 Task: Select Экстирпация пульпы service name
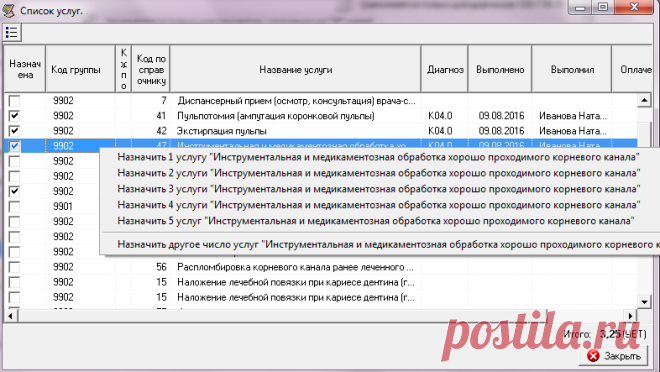click(222, 131)
